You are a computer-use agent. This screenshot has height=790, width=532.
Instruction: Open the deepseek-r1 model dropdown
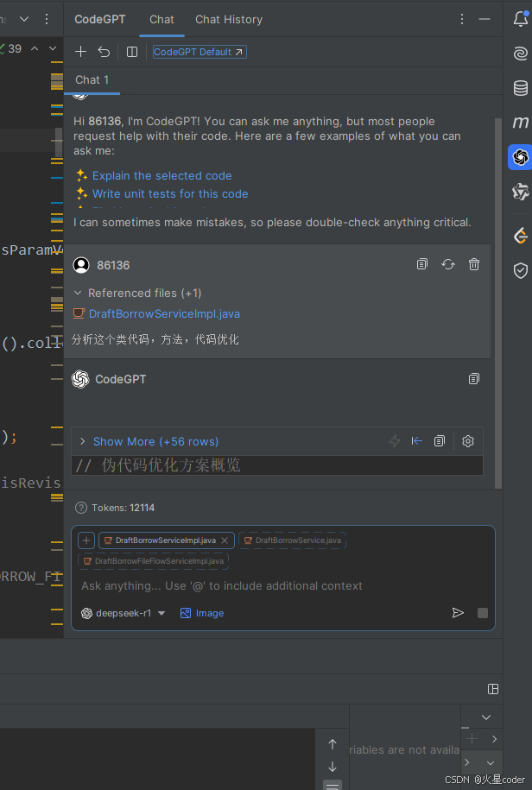[123, 613]
